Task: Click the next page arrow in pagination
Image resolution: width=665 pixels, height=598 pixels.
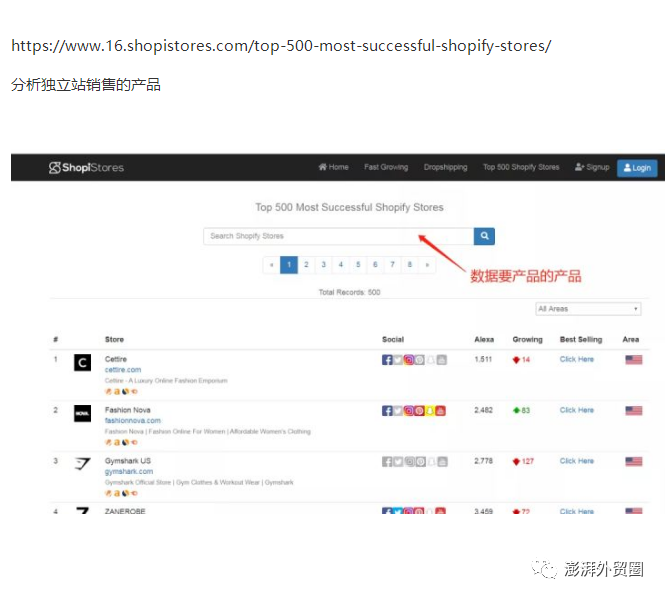Action: tap(427, 265)
